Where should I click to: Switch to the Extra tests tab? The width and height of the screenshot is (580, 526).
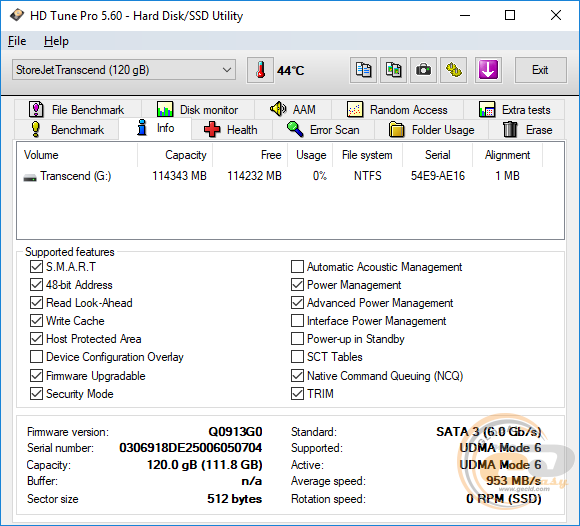[x=514, y=109]
